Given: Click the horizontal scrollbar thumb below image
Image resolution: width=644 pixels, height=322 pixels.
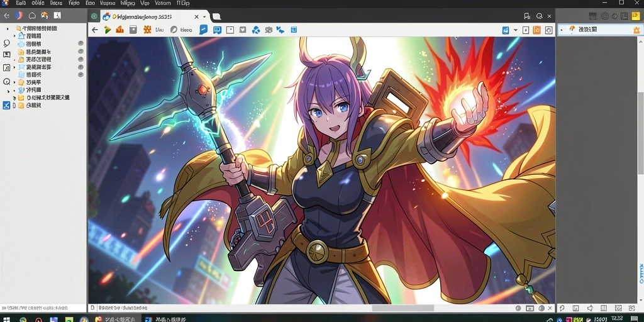Looking at the screenshot, I should (x=403, y=308).
